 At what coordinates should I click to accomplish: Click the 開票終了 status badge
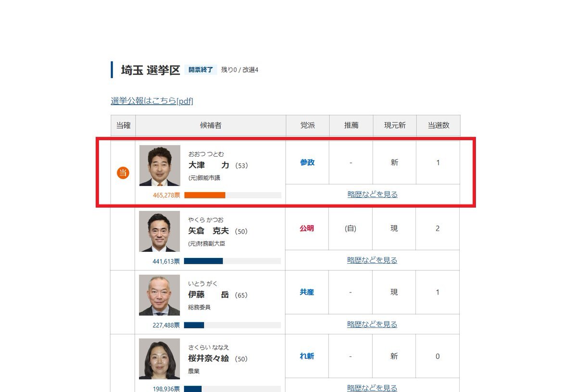tap(201, 70)
